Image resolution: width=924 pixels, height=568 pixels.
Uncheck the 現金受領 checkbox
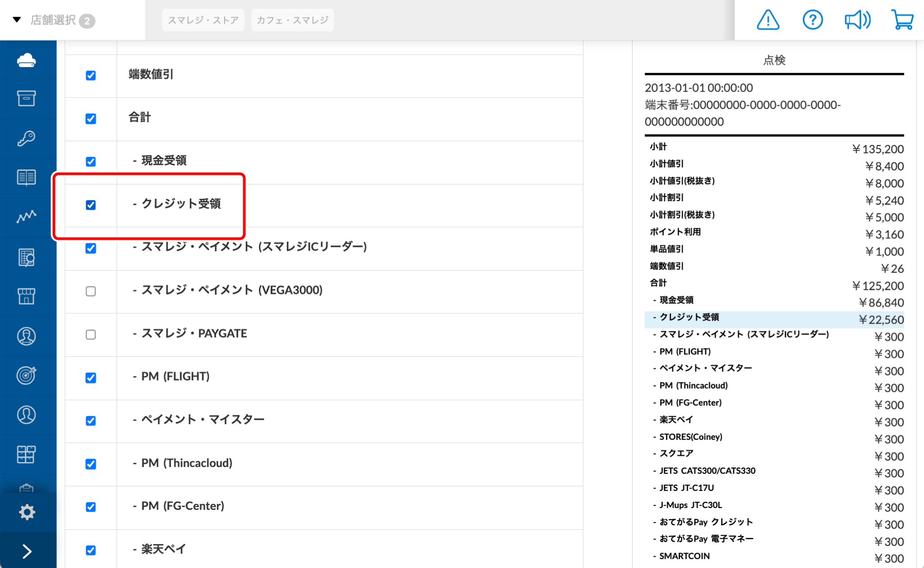pyautogui.click(x=91, y=161)
